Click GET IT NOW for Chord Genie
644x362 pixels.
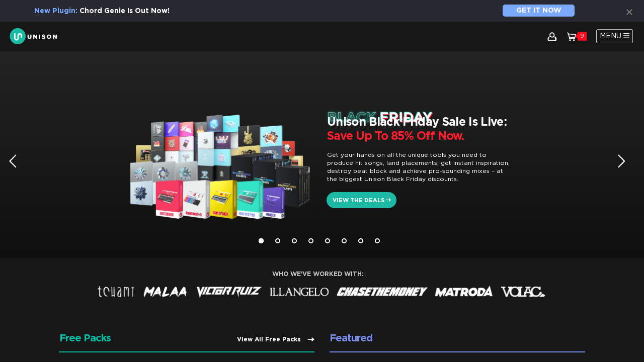538,10
